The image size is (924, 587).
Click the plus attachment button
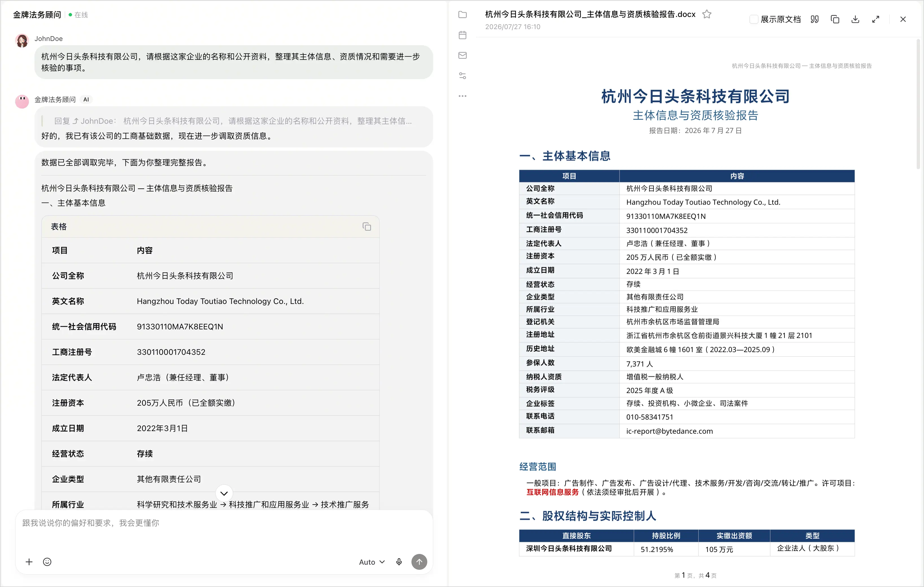29,562
